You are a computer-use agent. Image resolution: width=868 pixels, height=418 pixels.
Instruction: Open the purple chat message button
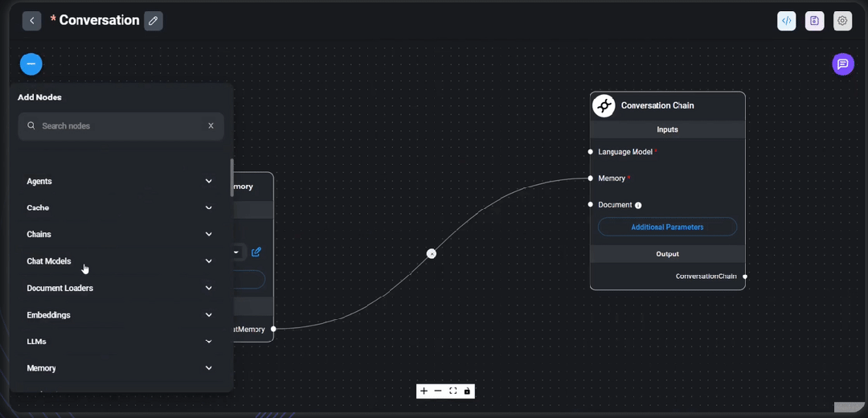click(x=843, y=64)
